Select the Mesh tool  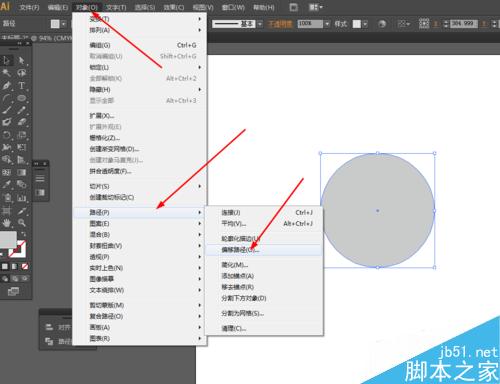6,172
